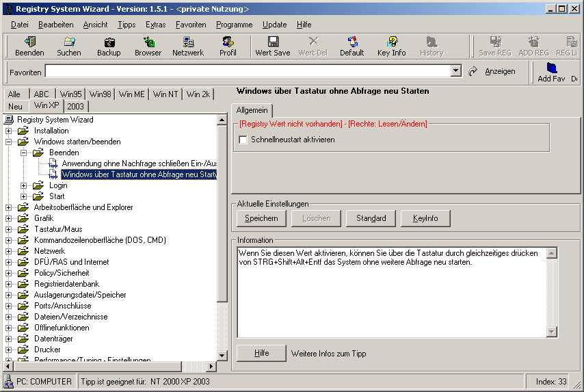Click tree vertical scrollbar down arrow
Viewport: 584px width, 392px height.
click(x=222, y=355)
